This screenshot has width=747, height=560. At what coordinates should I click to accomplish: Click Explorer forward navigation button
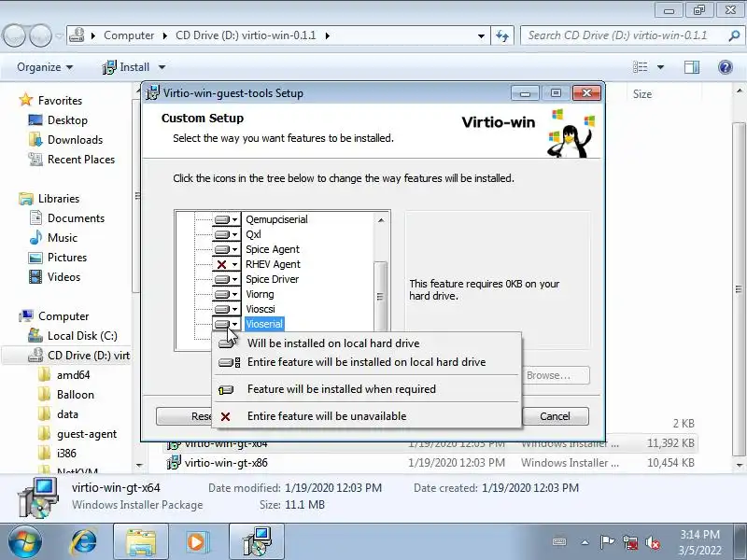[x=41, y=35]
